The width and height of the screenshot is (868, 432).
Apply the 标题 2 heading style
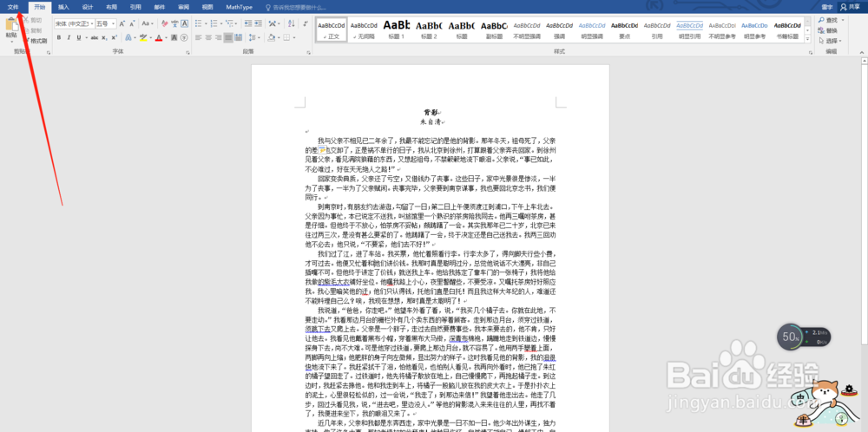429,29
